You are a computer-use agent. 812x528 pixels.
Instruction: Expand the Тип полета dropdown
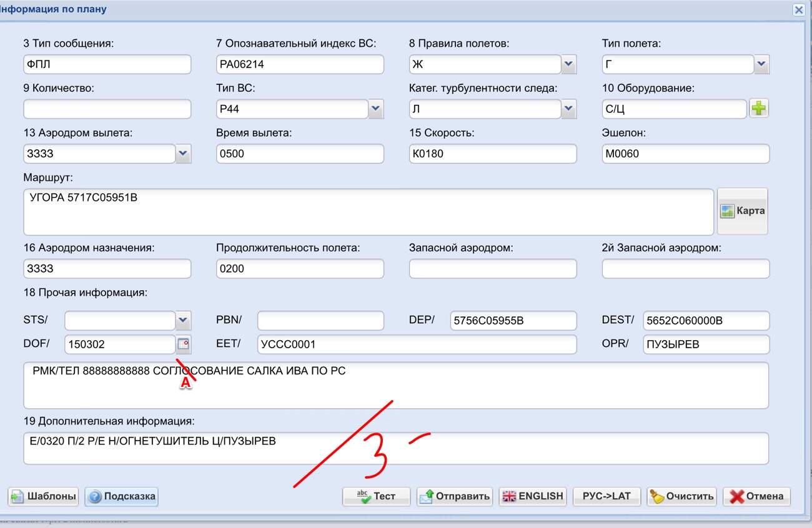coord(761,64)
